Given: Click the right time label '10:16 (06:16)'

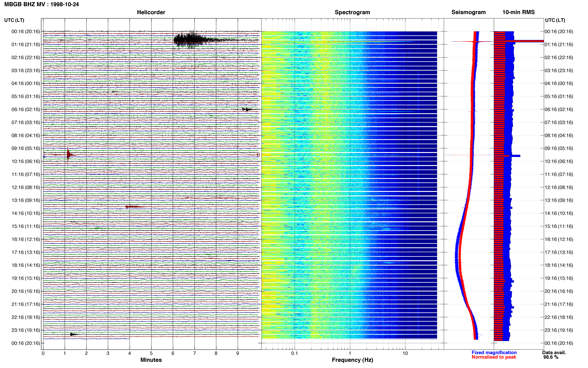Looking at the screenshot, I should click(x=559, y=161).
